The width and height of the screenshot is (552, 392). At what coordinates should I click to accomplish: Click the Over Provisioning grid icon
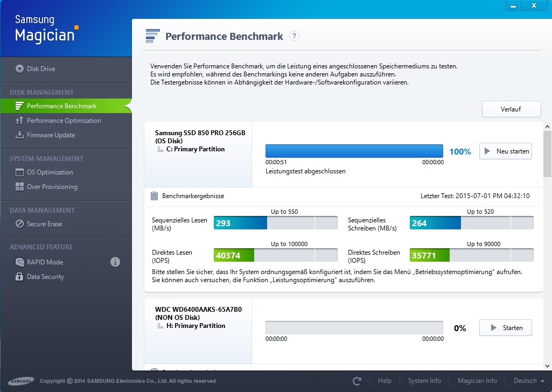19,187
